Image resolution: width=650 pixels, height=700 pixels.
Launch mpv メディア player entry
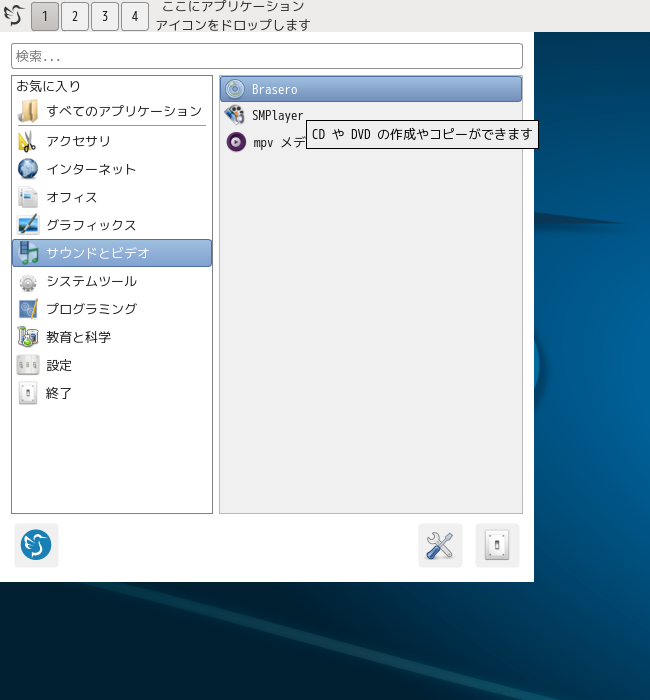coord(279,143)
